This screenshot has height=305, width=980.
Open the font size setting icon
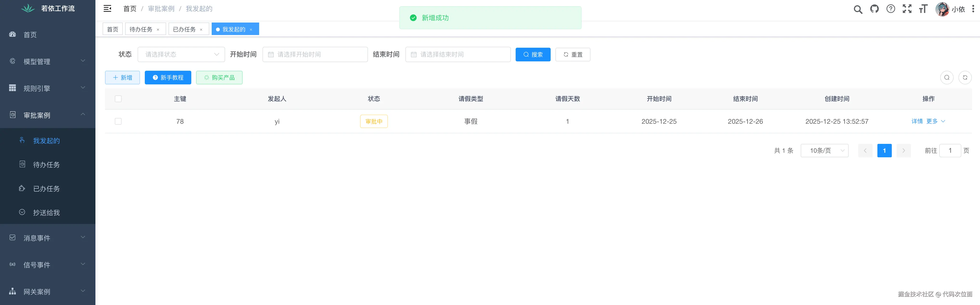[x=923, y=9]
